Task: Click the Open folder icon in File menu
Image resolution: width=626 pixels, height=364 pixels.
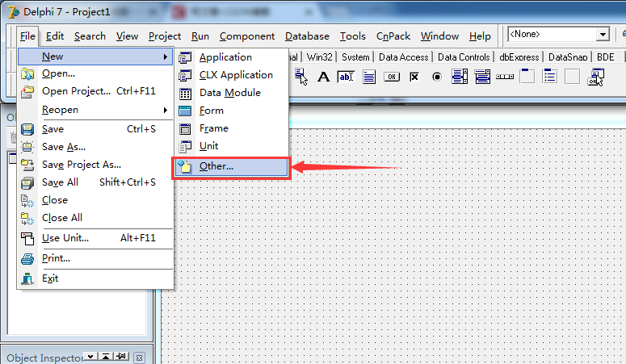Action: pos(27,73)
